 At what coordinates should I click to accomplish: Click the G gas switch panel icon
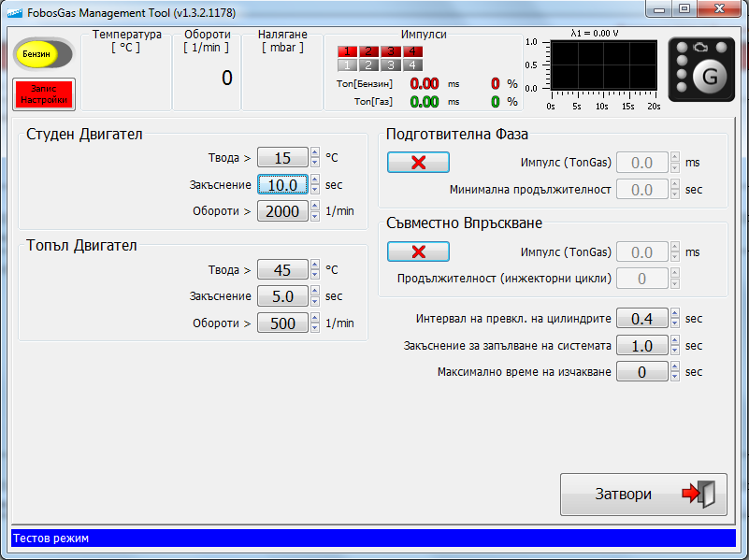pyautogui.click(x=702, y=70)
